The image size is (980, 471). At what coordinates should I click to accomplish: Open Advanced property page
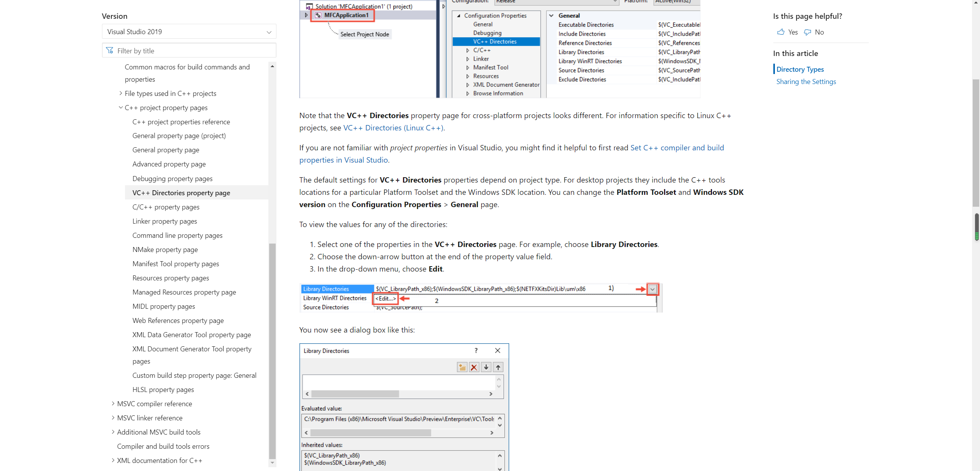pyautogui.click(x=169, y=164)
